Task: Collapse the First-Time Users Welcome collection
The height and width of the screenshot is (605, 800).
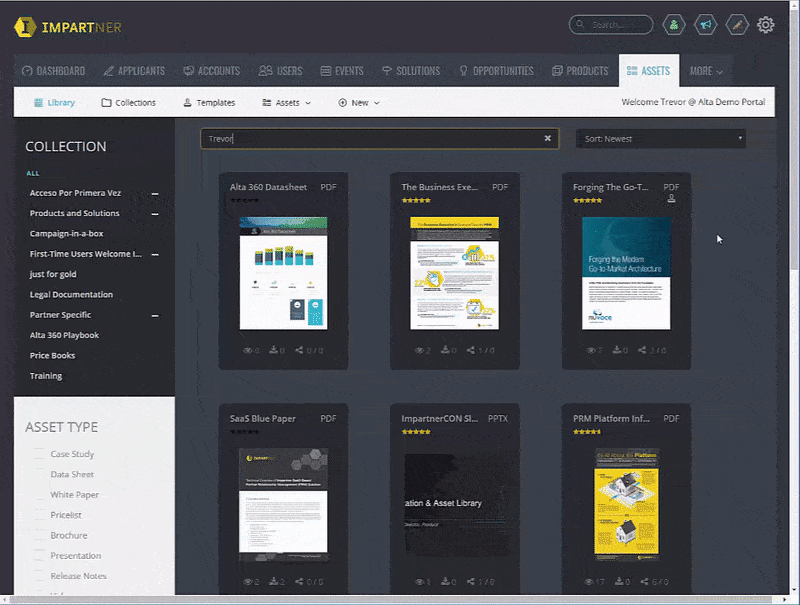Action: click(155, 254)
